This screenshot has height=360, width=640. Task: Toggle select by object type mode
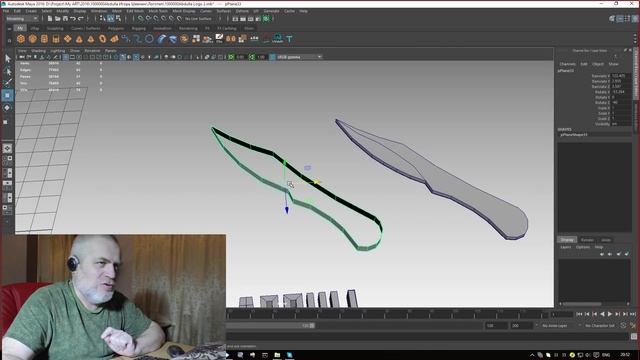pos(111,19)
